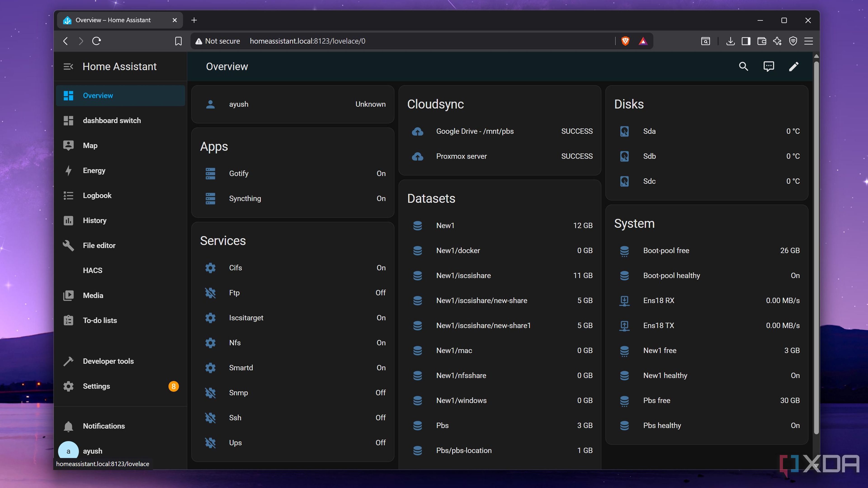Open the Brave Wallet icon
Viewport: 868px width, 488px height.
[x=762, y=41]
